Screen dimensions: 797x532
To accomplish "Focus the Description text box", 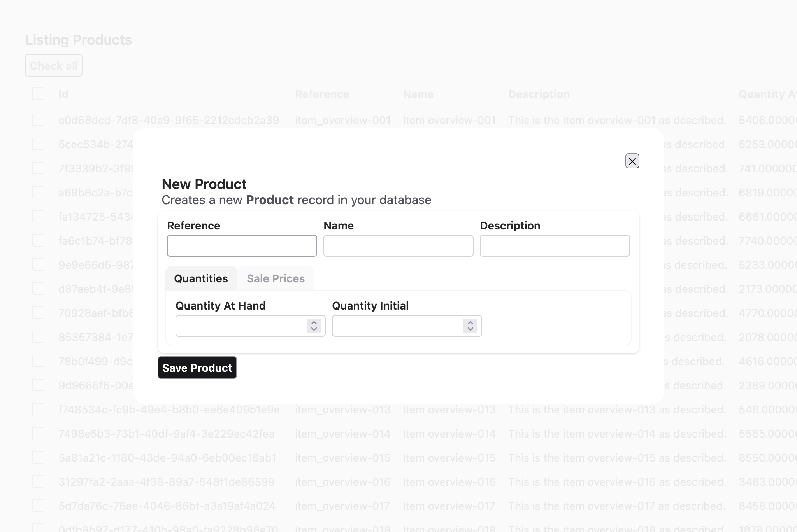I will tap(555, 246).
